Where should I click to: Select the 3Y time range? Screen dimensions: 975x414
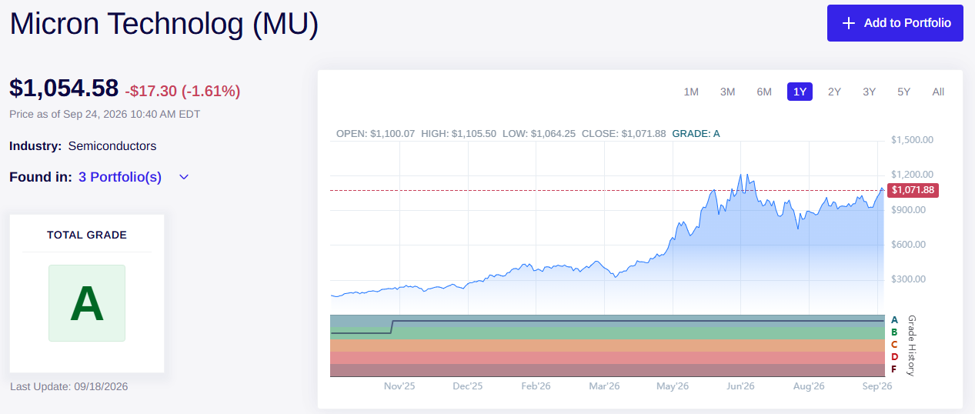(869, 92)
